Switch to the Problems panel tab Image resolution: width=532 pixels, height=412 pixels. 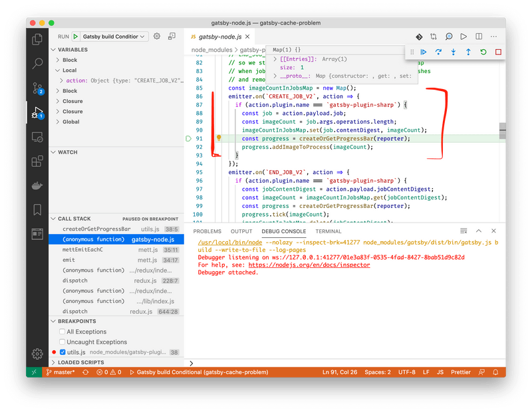tap(207, 231)
